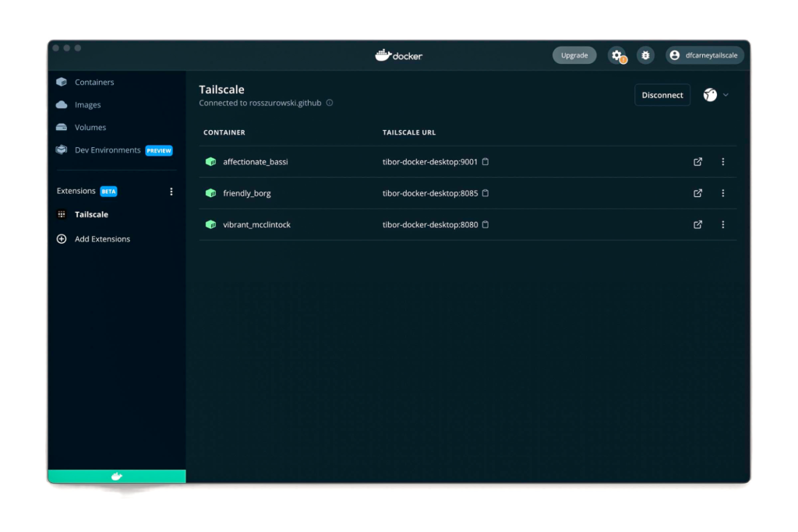This screenshot has width=798, height=532.
Task: Select affectionate_bassi container name
Action: tap(256, 162)
